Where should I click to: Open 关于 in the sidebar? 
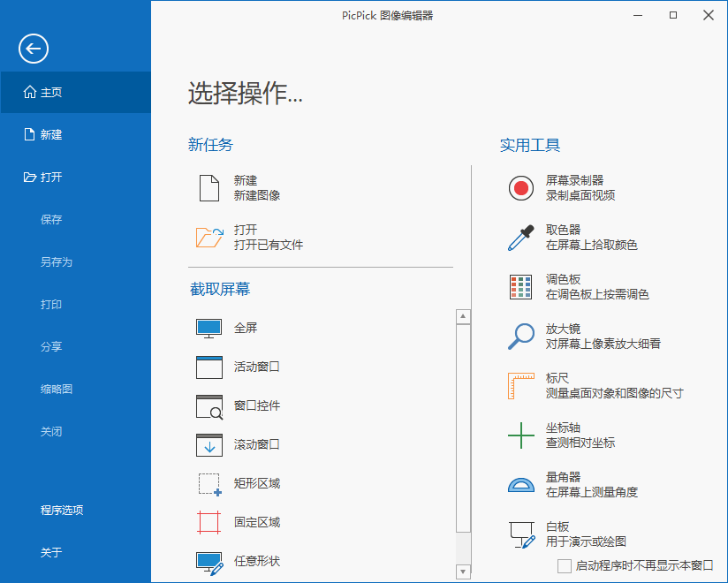coord(51,552)
